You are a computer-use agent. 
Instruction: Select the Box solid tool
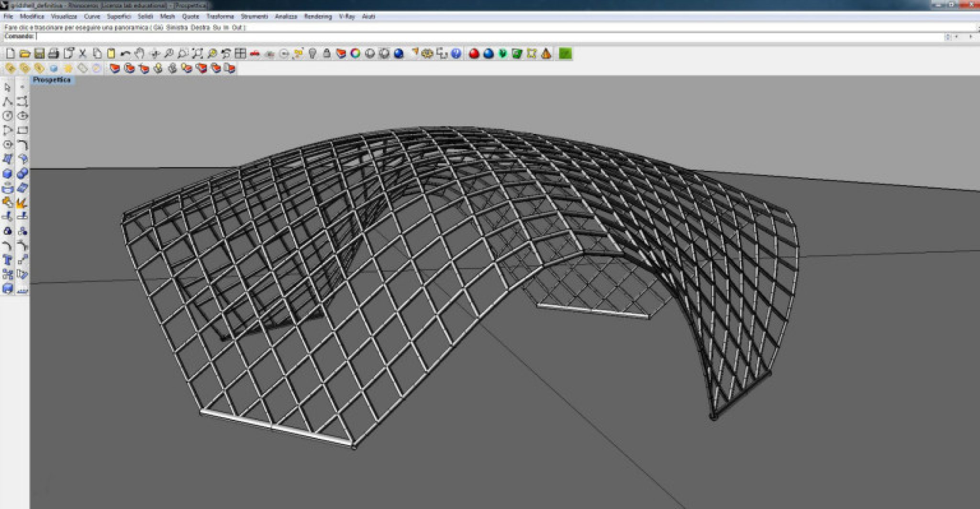tap(8, 174)
